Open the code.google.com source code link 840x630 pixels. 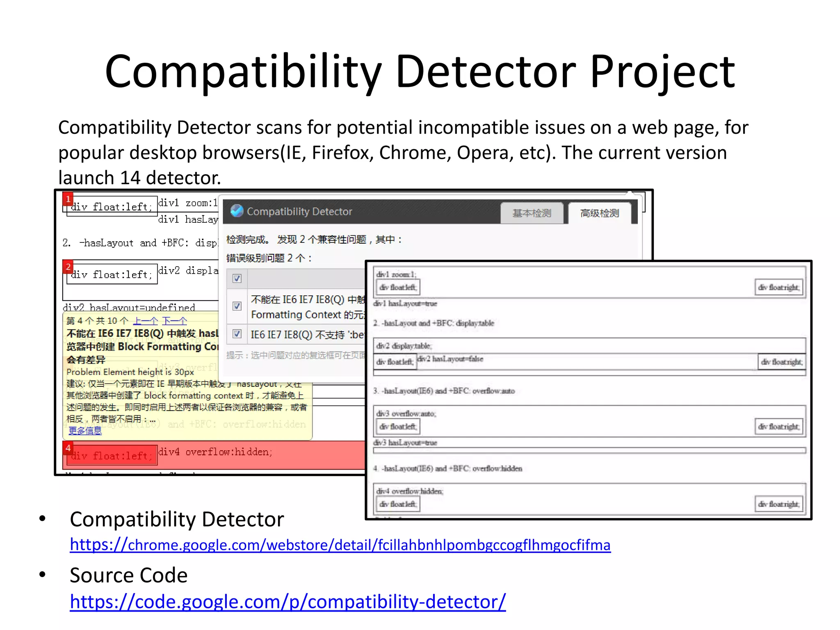click(288, 602)
